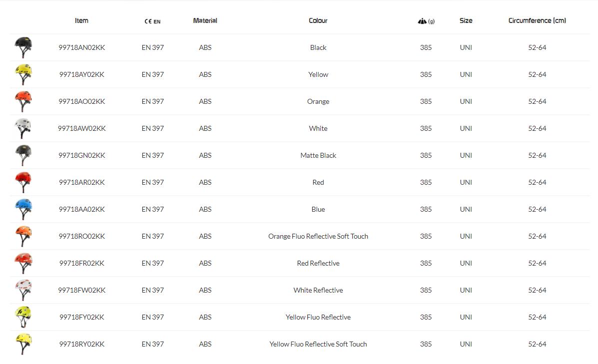Select the yellow helmet image for 99718AY02KK

pyautogui.click(x=23, y=74)
